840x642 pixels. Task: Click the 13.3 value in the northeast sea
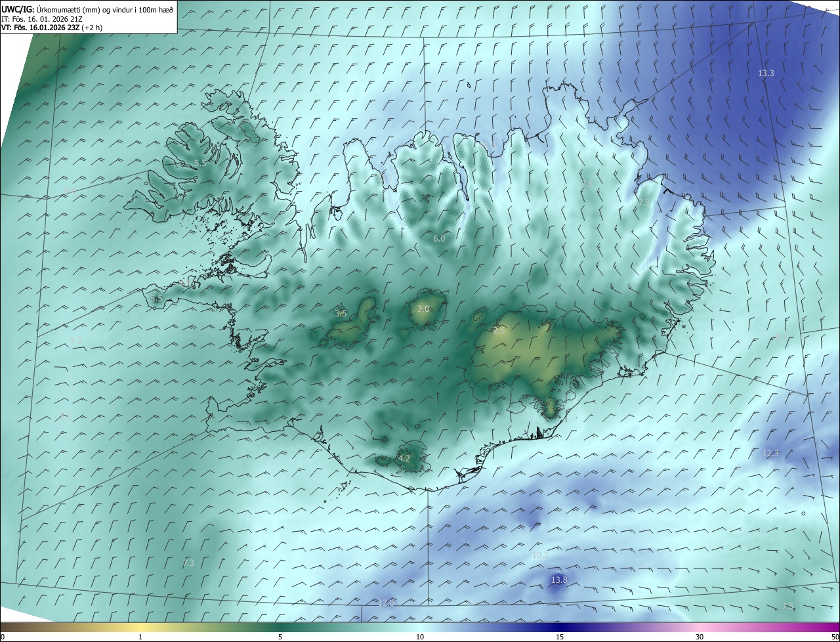coord(766,74)
